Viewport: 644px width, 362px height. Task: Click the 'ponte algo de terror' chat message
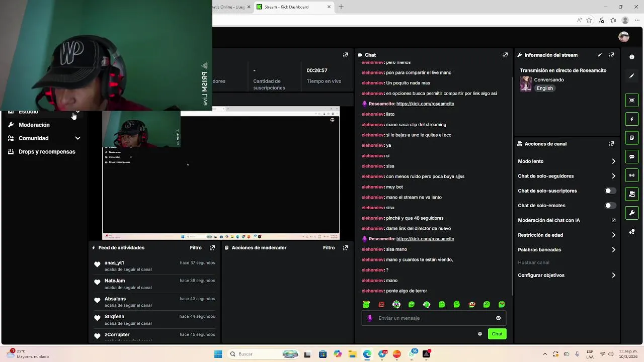pos(407,291)
